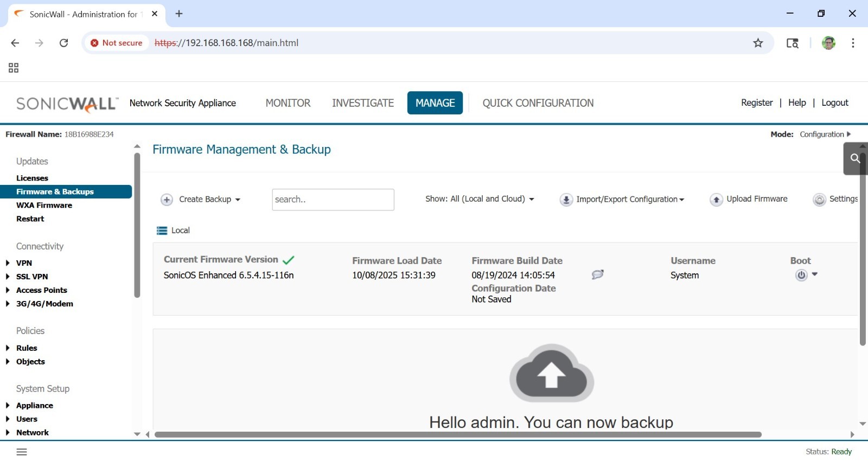Screen dimensions: 868x461
Task: Click the firmware comment bubble icon
Action: coord(597,274)
